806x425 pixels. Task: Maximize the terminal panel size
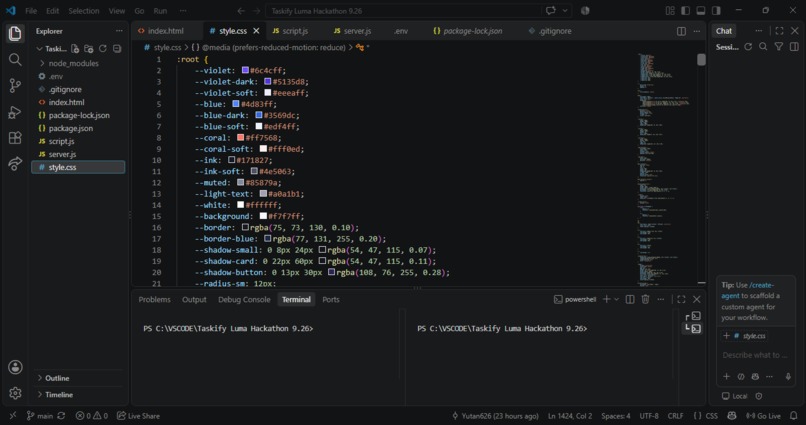681,299
